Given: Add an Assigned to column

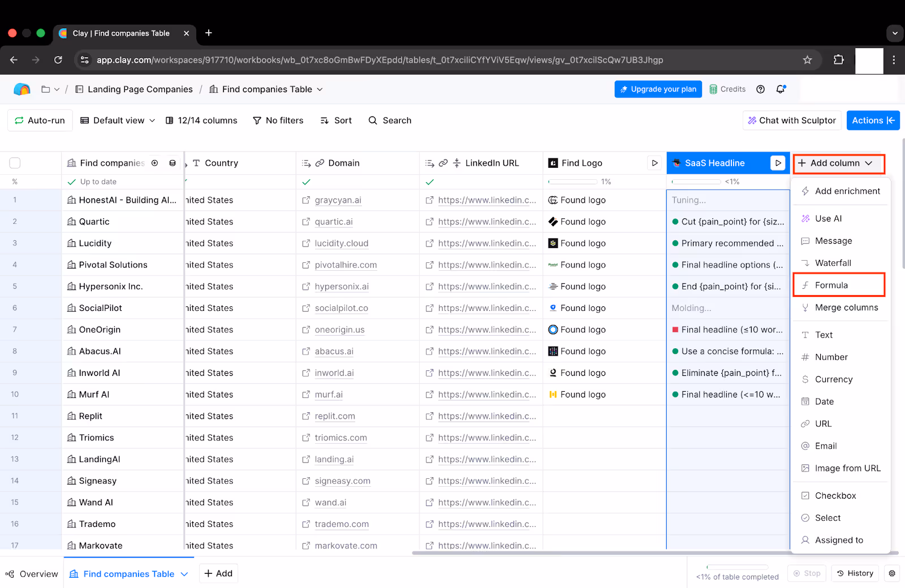Looking at the screenshot, I should click(841, 540).
